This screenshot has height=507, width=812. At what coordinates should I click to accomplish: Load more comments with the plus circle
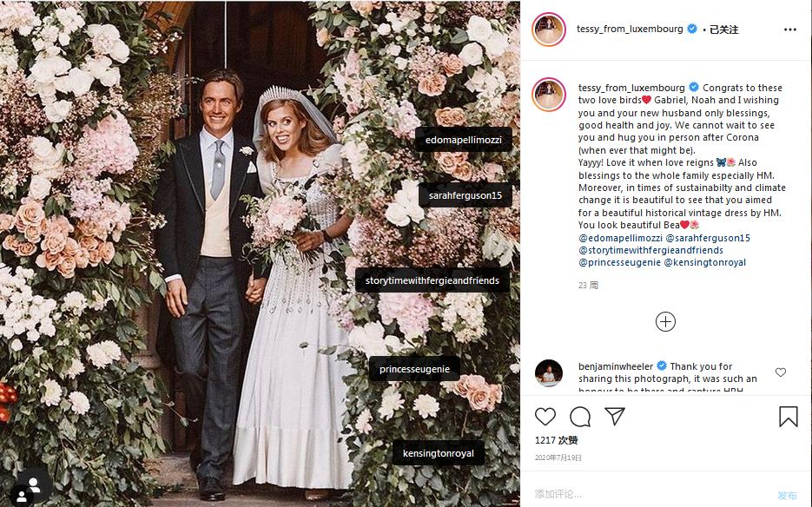(665, 322)
